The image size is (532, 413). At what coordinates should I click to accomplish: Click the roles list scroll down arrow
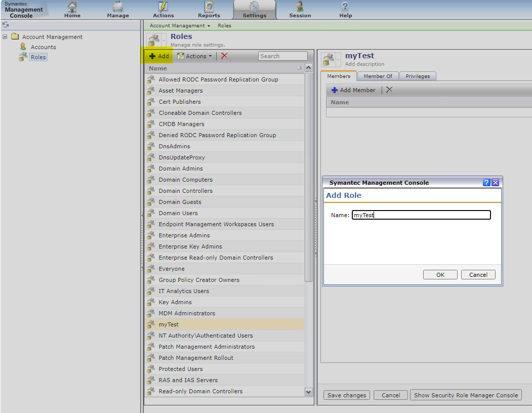[309, 392]
